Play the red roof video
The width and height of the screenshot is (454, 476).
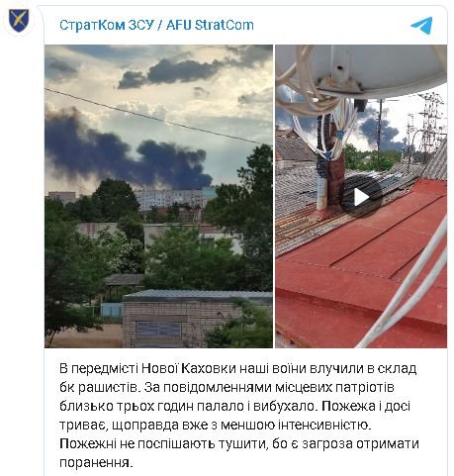point(361,198)
